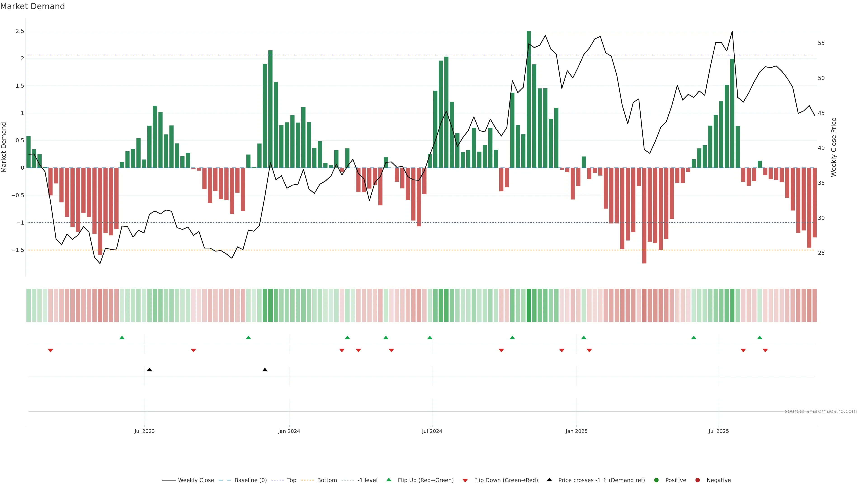The height and width of the screenshot is (488, 868).
Task: Click the darkest green heatmap cell
Action: [529, 305]
